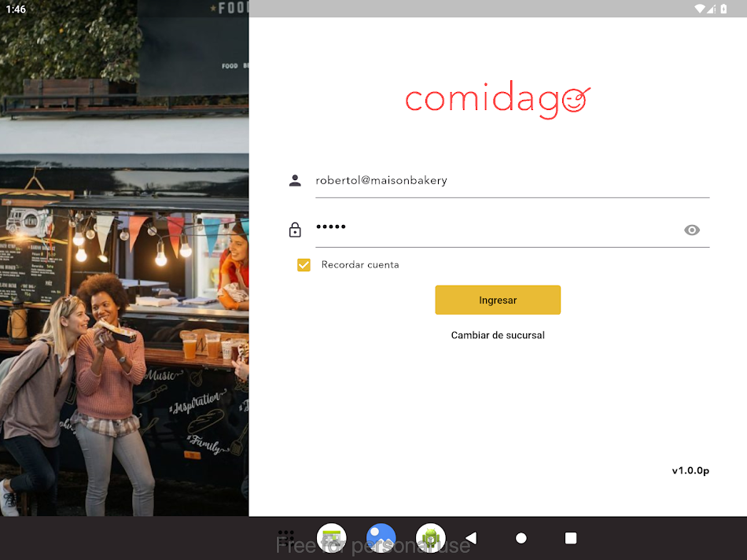Open Cambiar de sucursal
The width and height of the screenshot is (747, 560).
[497, 335]
